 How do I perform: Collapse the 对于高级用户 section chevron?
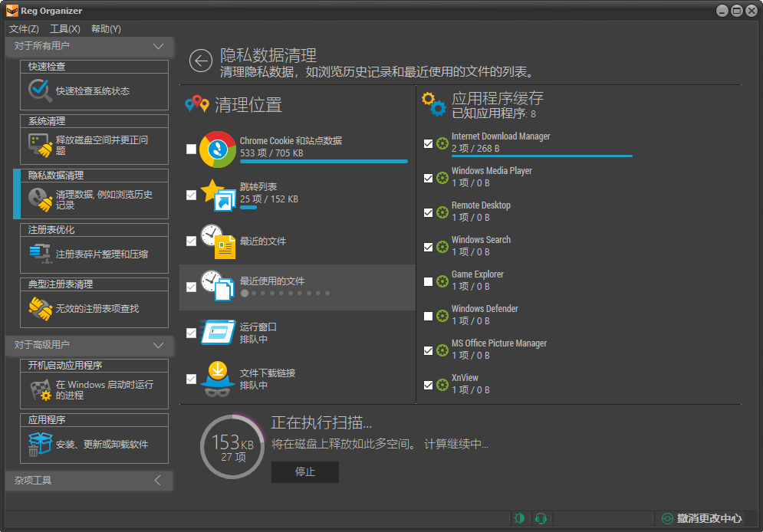pos(158,345)
